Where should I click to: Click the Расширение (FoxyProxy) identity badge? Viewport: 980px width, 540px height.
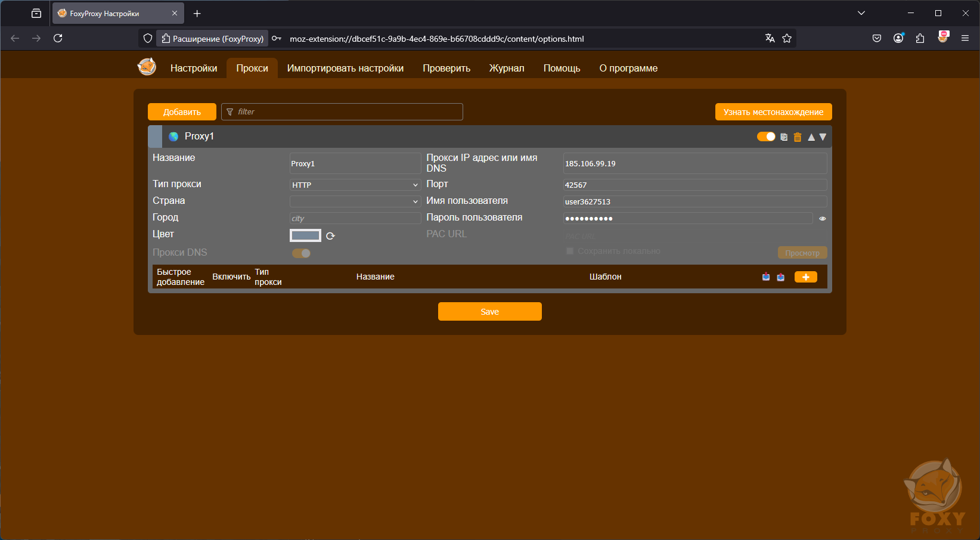pyautogui.click(x=213, y=39)
